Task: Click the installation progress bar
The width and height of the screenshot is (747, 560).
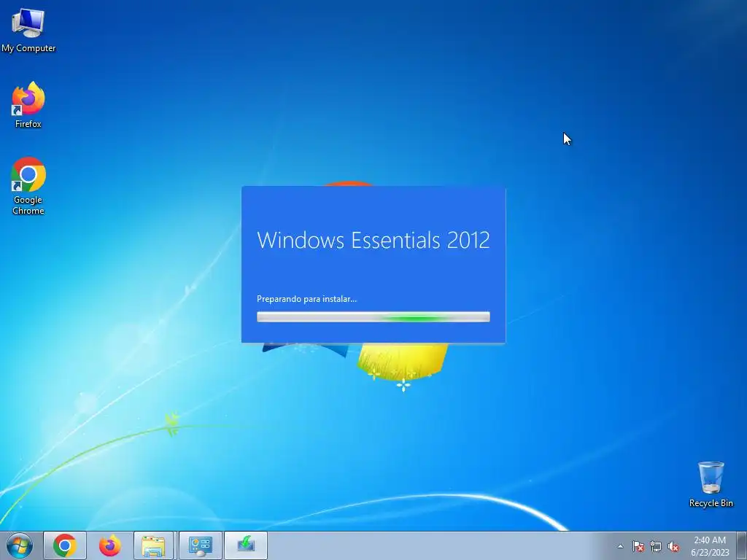Action: pyautogui.click(x=373, y=316)
